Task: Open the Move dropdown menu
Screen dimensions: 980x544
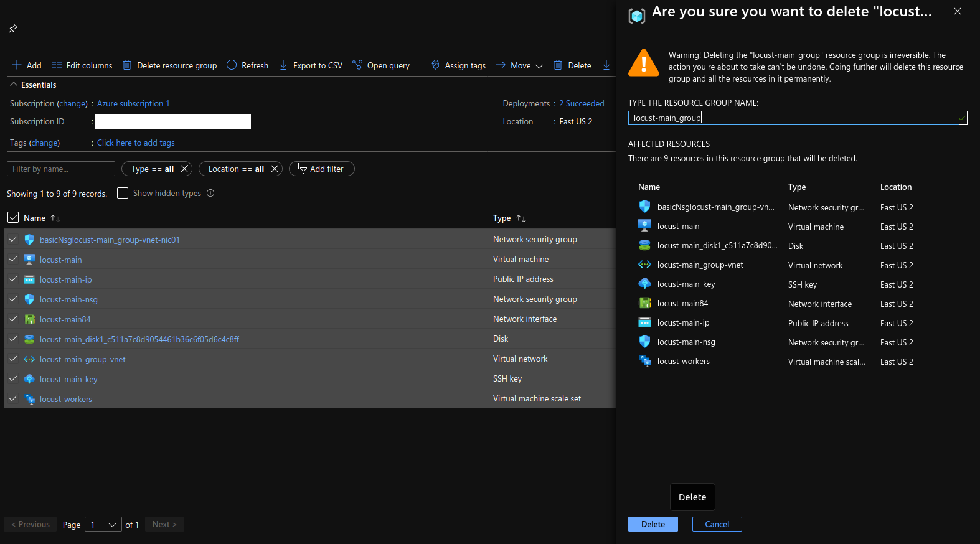Action: click(519, 65)
